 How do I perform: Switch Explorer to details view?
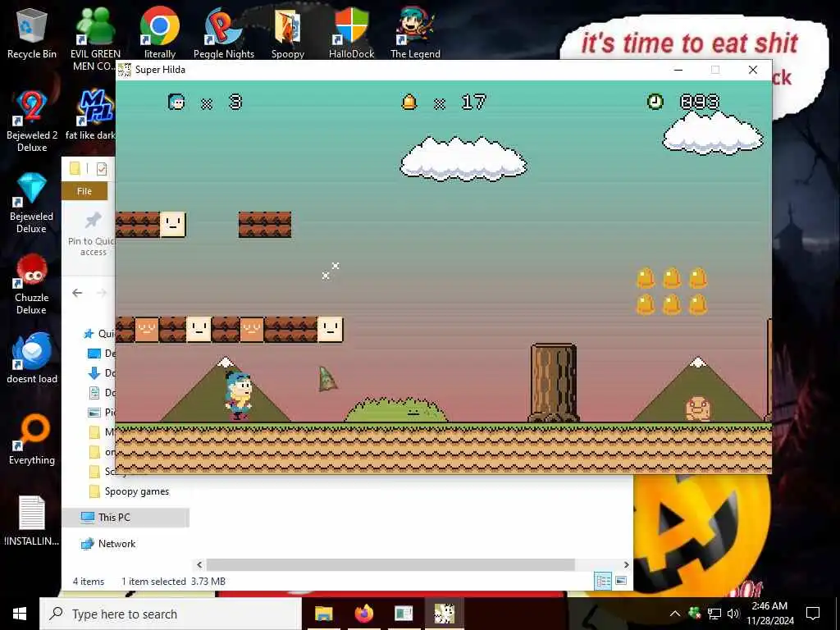603,581
